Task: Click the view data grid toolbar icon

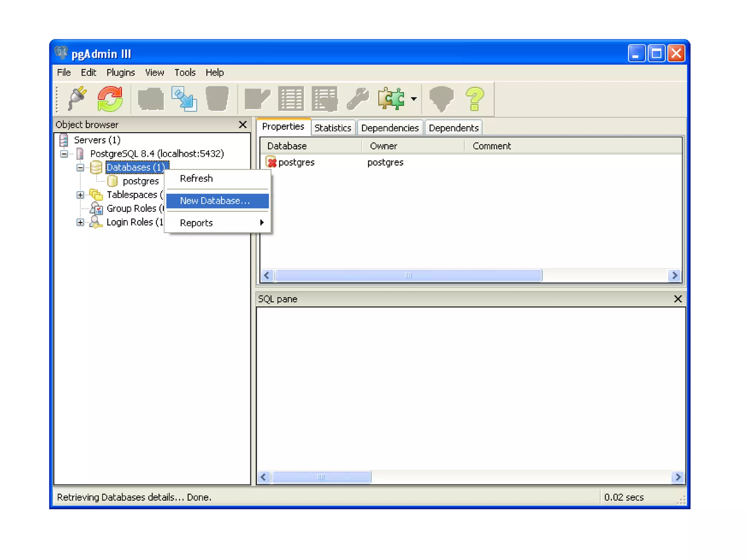Action: tap(291, 98)
